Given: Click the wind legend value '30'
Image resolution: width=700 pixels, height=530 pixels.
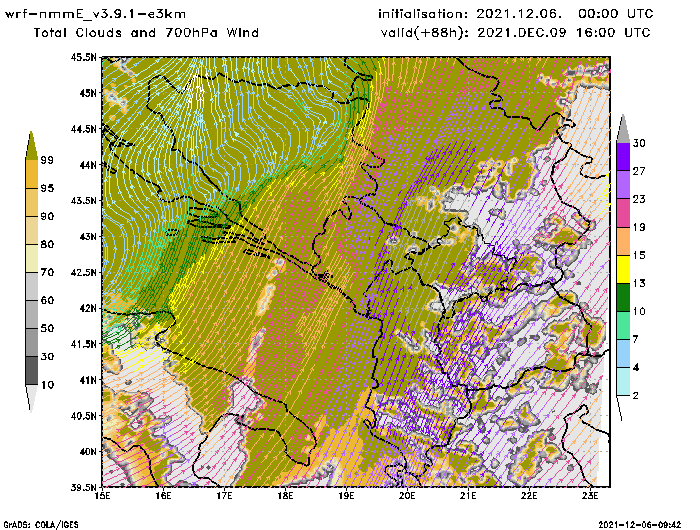Looking at the screenshot, I should 639,143.
